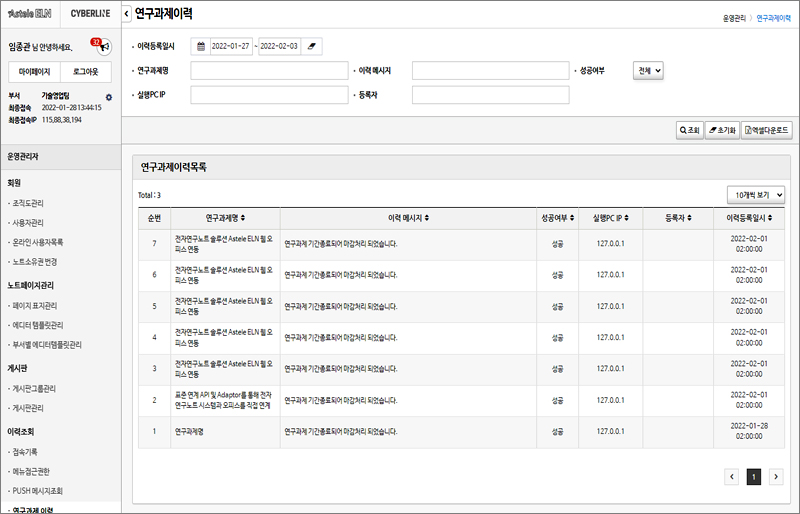The height and width of the screenshot is (514, 800).
Task: Open the 10개씩 보기 page size dropdown
Action: [x=755, y=195]
